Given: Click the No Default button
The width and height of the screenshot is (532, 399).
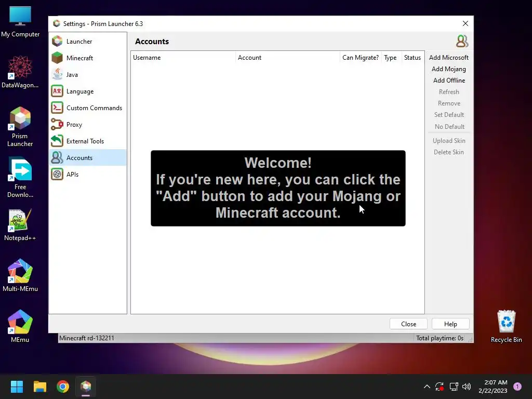Looking at the screenshot, I should coord(449,127).
